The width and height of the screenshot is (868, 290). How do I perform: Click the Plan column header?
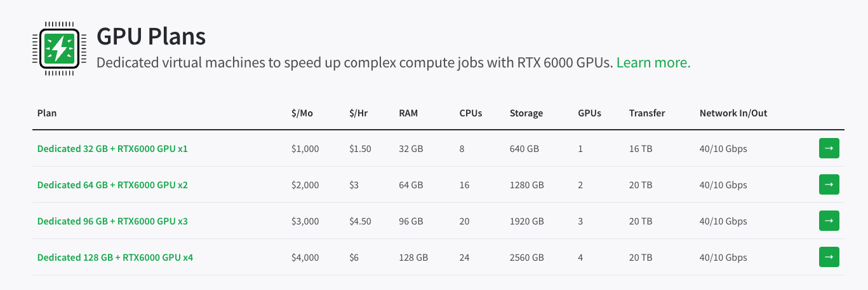tap(47, 113)
